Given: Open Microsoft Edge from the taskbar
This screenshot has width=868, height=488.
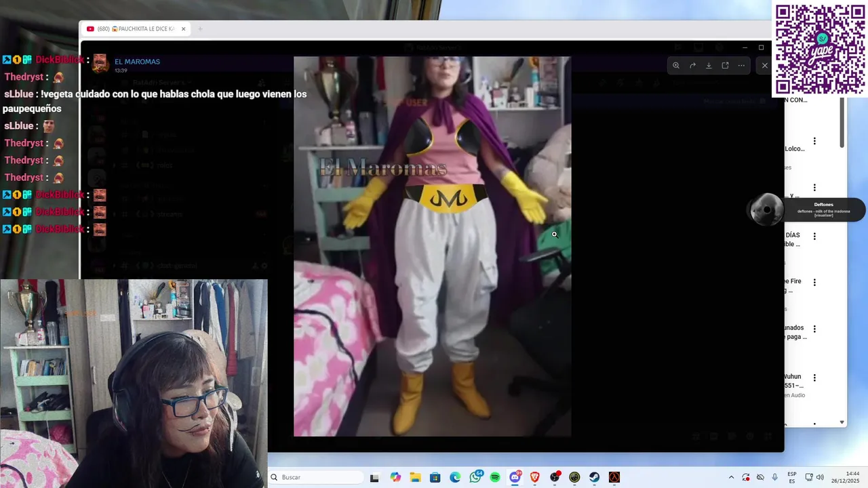Looking at the screenshot, I should point(455,477).
